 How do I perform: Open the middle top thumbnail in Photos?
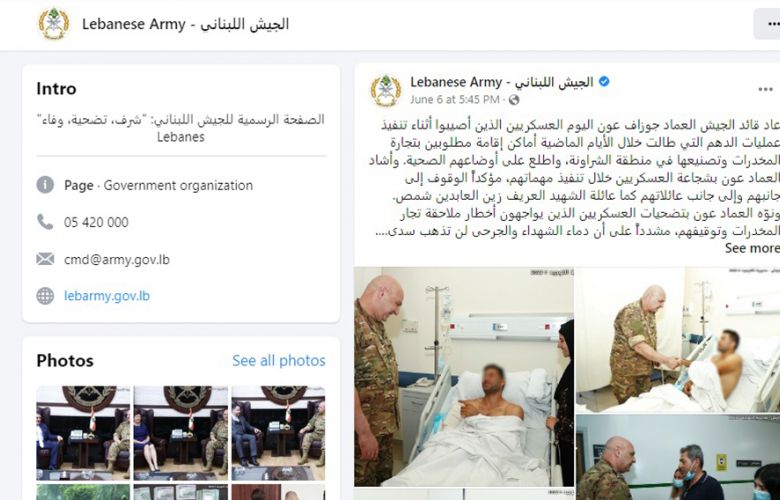181,433
